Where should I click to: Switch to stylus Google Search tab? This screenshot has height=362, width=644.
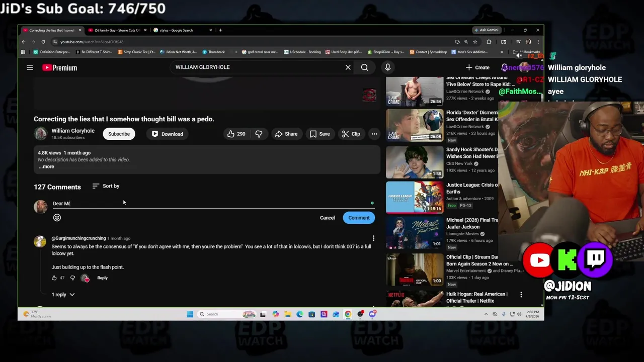tap(182, 30)
